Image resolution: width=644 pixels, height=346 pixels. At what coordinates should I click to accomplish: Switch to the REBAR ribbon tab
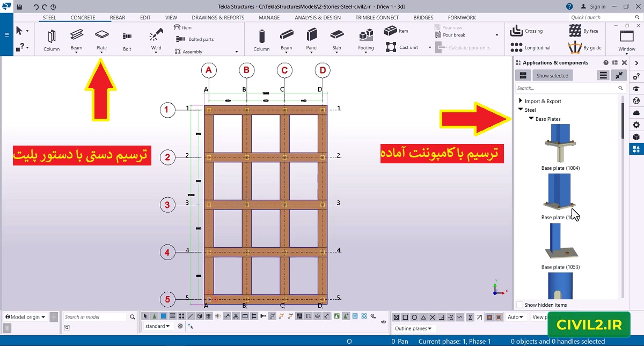coord(118,17)
